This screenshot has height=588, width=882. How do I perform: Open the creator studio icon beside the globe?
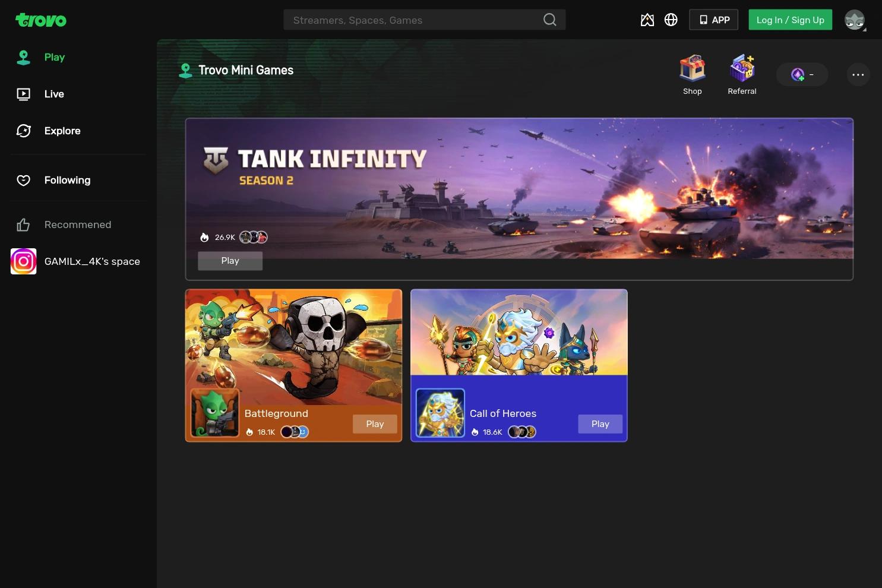coord(647,20)
